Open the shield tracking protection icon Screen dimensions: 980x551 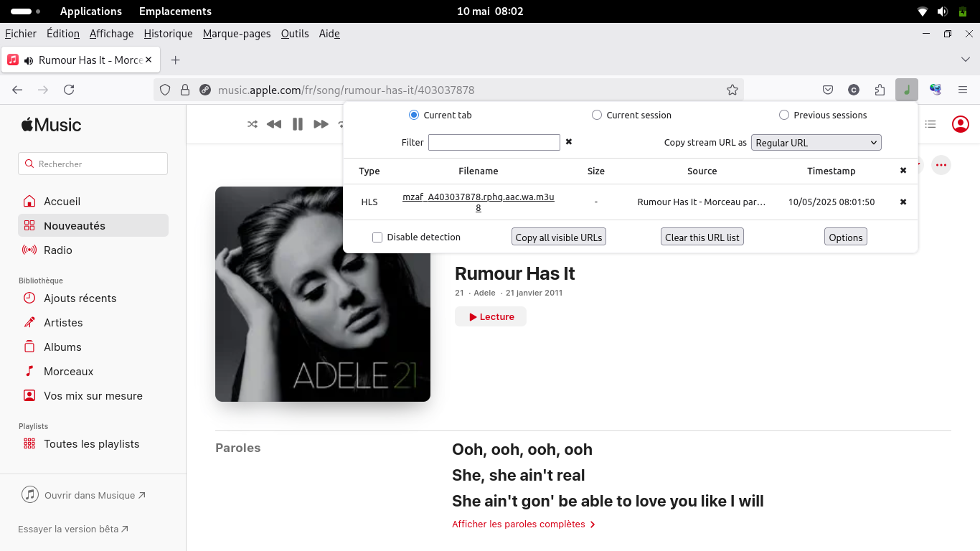click(165, 90)
